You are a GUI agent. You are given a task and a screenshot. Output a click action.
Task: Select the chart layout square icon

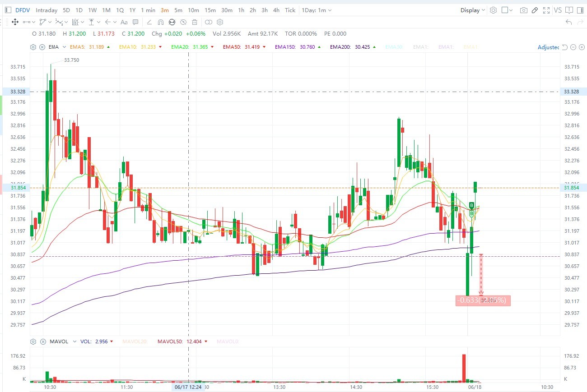505,10
